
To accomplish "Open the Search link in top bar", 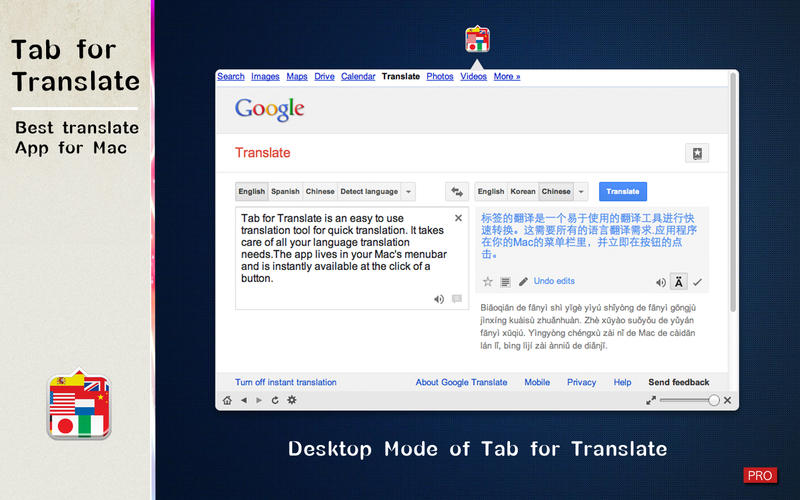I will tap(231, 77).
